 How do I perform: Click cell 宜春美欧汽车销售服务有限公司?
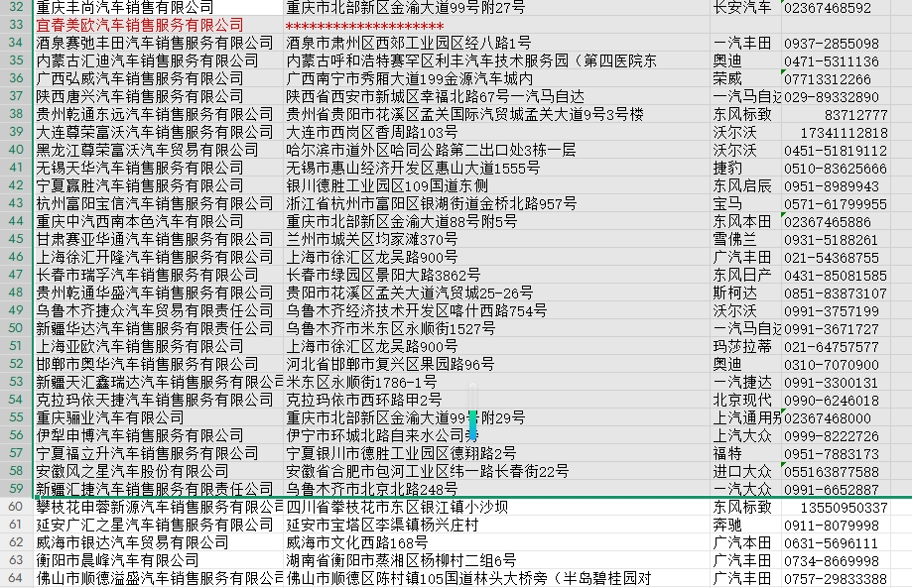click(158, 25)
